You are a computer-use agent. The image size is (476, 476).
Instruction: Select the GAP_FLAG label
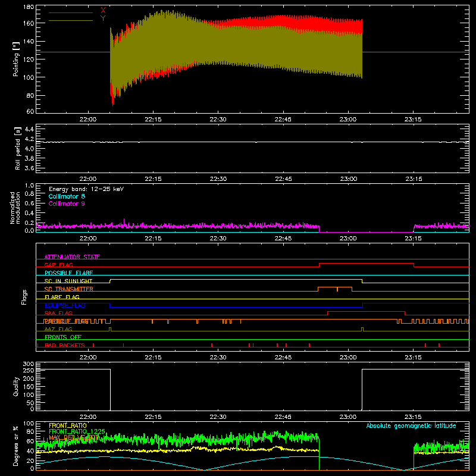point(58,265)
